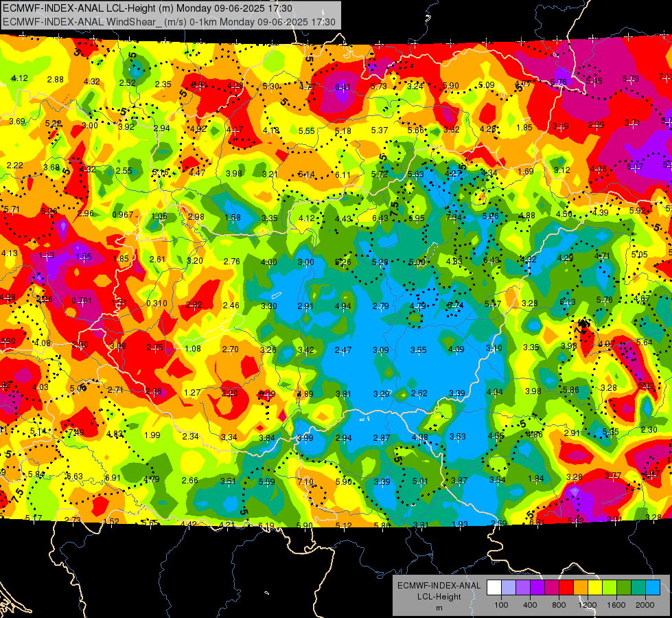
Task: Click the map value 1.55
Action: tap(84, 256)
